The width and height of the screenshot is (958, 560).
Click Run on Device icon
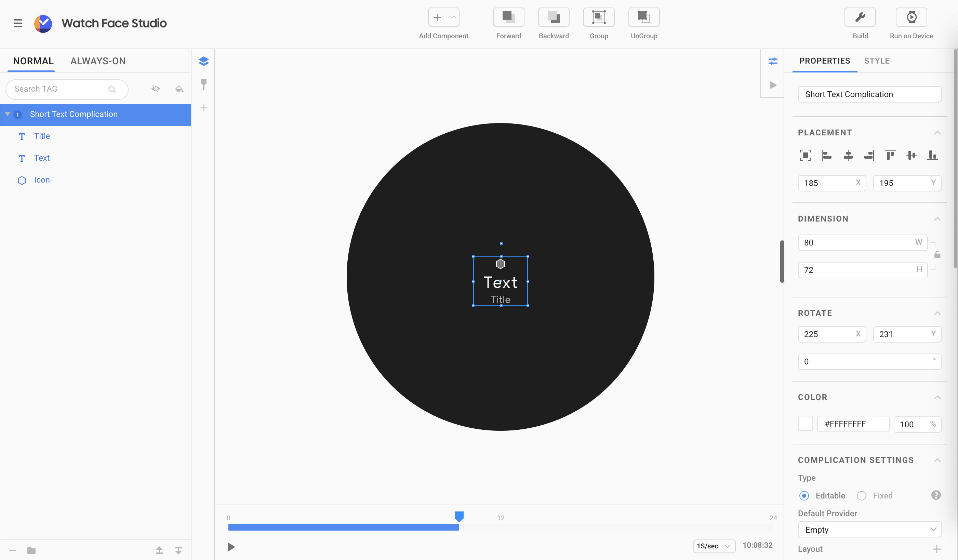click(911, 17)
